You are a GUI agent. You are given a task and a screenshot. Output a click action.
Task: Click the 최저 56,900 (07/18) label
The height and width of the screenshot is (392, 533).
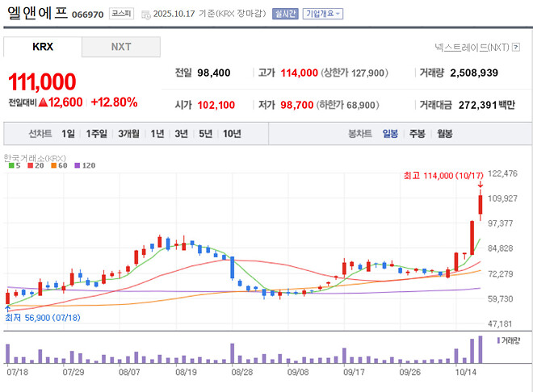pyautogui.click(x=43, y=318)
